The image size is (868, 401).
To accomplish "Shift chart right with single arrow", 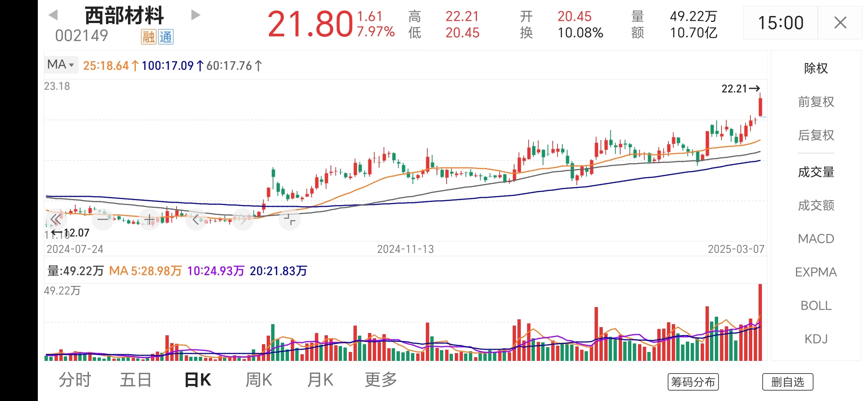I will point(243,219).
